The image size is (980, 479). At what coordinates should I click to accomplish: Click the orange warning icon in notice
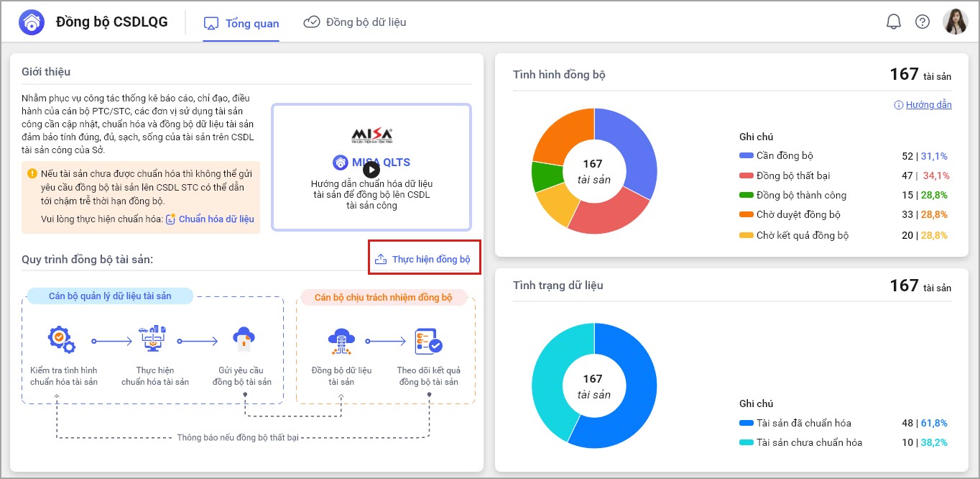point(32,173)
